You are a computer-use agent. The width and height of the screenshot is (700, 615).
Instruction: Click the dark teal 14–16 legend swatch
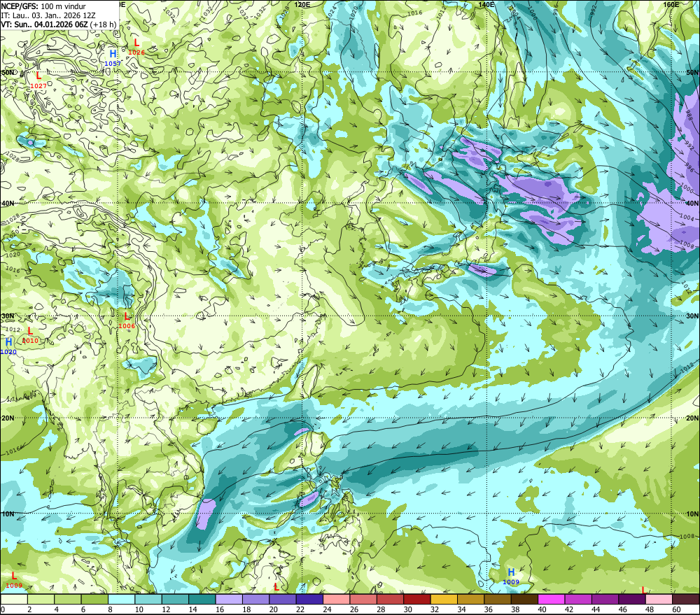pos(202,599)
